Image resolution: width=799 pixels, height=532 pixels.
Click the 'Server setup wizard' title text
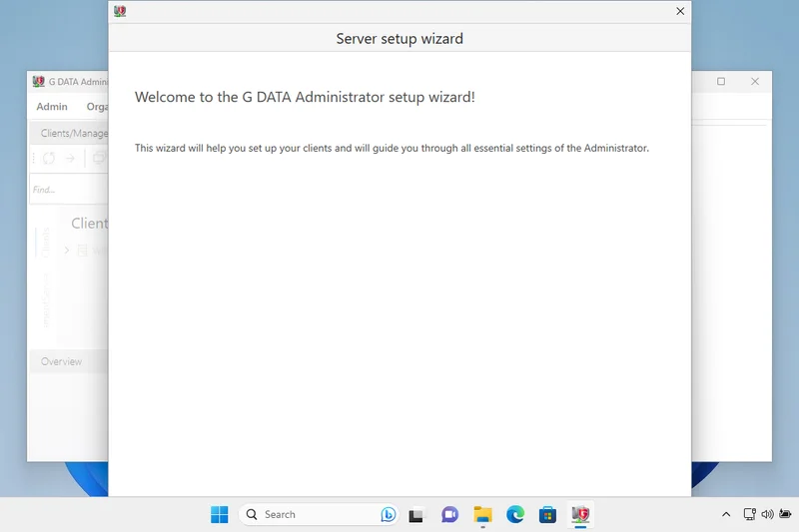tap(399, 39)
